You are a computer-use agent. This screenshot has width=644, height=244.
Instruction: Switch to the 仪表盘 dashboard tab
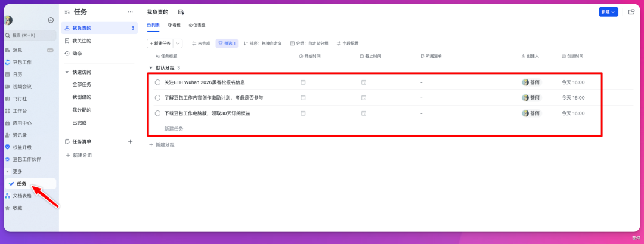click(x=197, y=25)
